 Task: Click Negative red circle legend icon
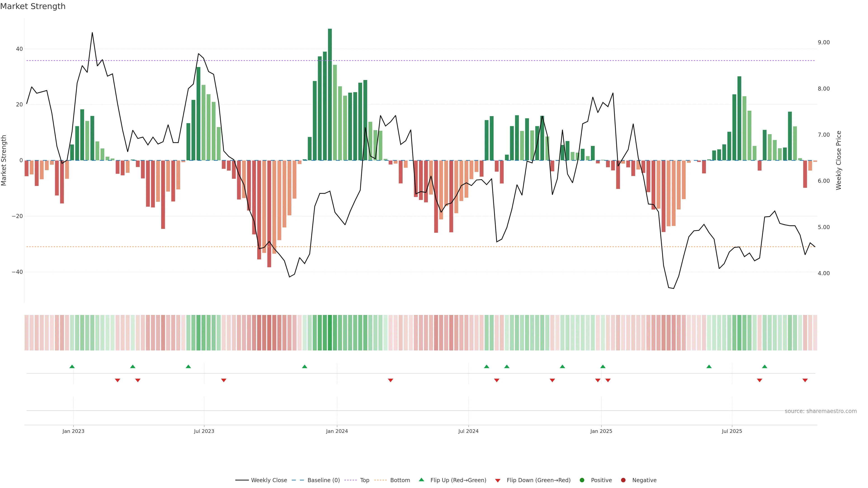click(623, 480)
